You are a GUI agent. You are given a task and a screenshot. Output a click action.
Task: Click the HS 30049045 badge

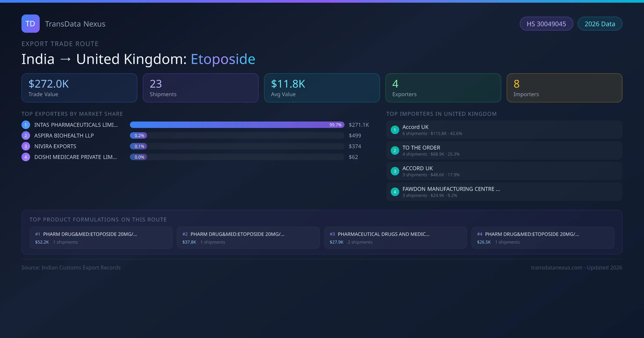click(546, 24)
